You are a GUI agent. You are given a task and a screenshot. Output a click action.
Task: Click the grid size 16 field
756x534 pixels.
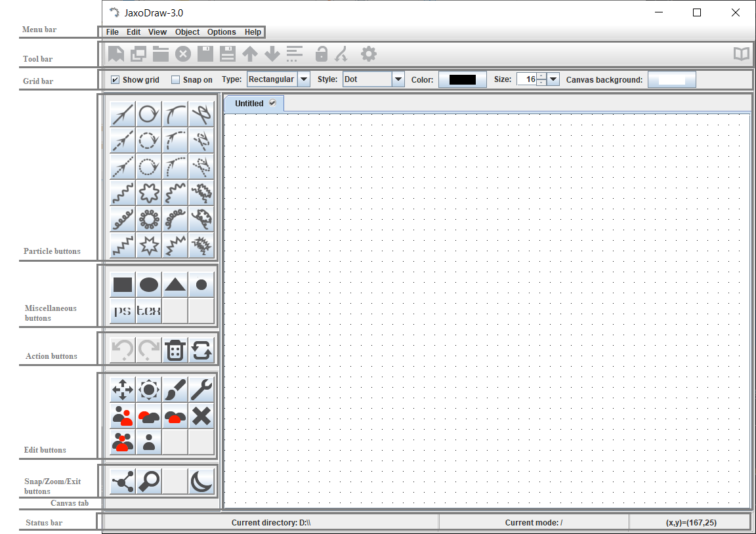coord(526,79)
